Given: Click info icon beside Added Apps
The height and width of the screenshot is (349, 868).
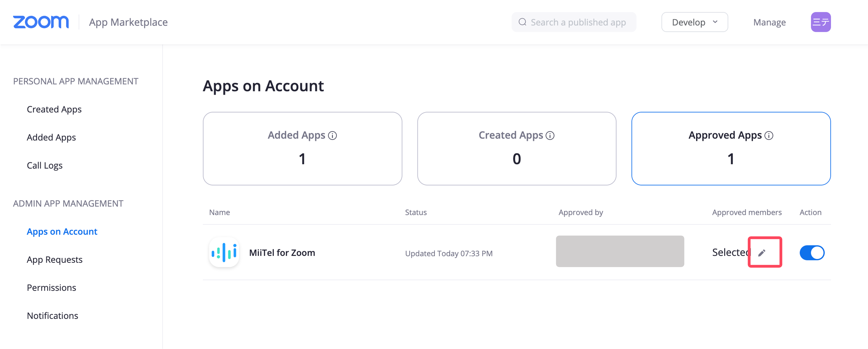Looking at the screenshot, I should 332,135.
